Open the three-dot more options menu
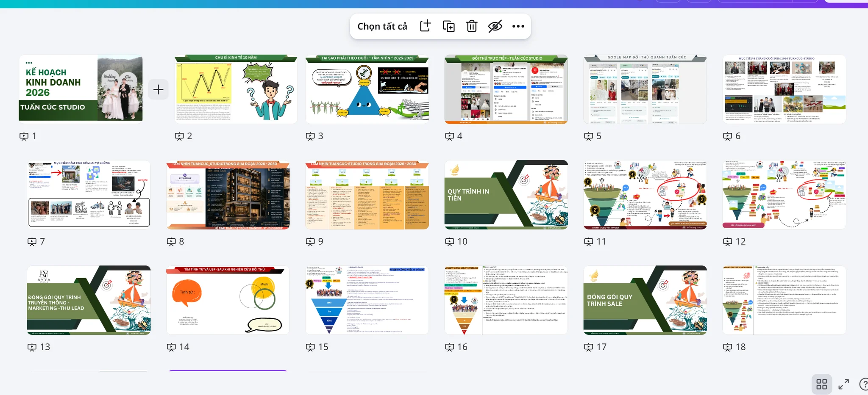This screenshot has height=395, width=868. pyautogui.click(x=518, y=26)
